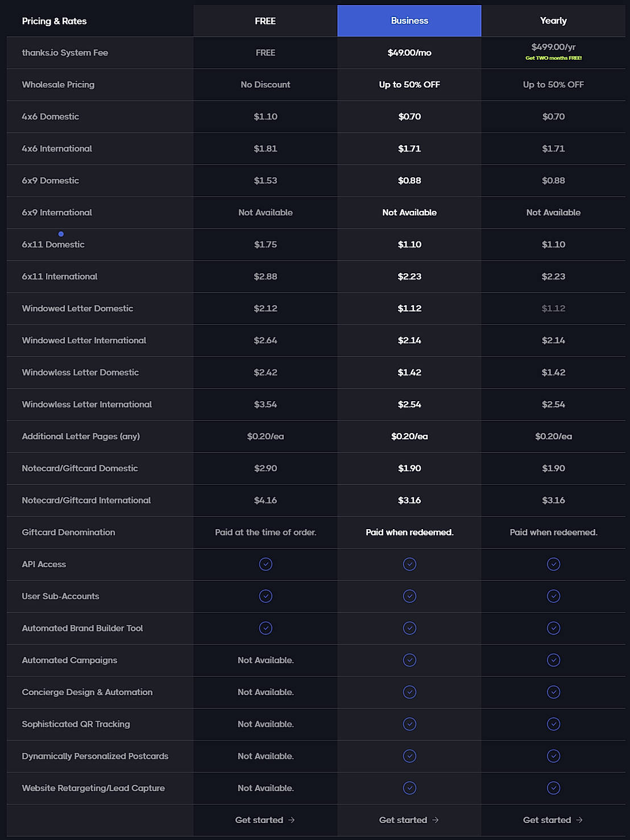Click the Windowless Letter Domestic label
The height and width of the screenshot is (840, 630).
point(80,372)
